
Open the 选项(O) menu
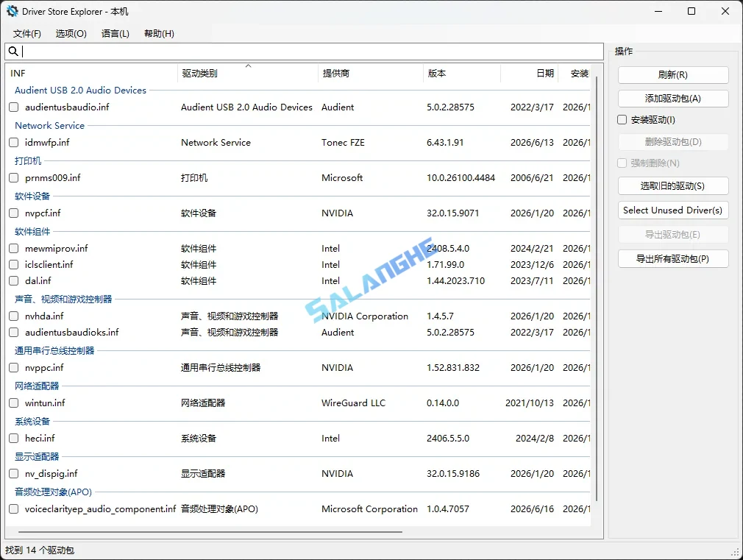point(71,34)
